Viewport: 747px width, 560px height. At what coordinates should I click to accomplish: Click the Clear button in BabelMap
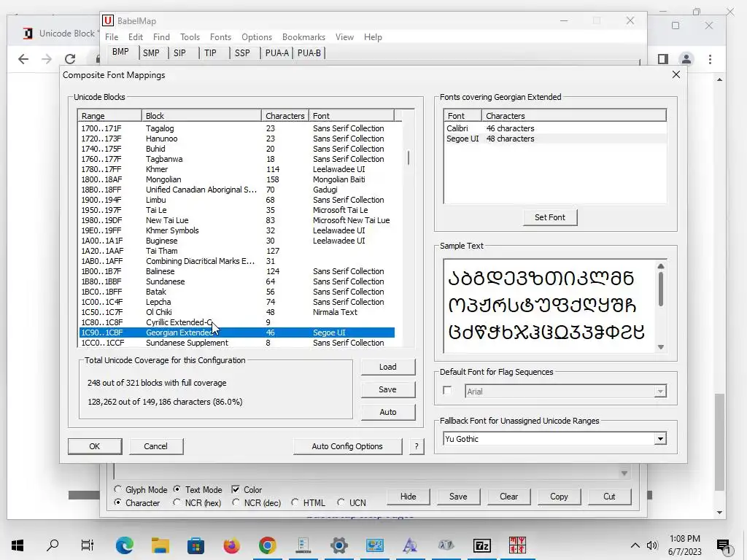coord(508,496)
